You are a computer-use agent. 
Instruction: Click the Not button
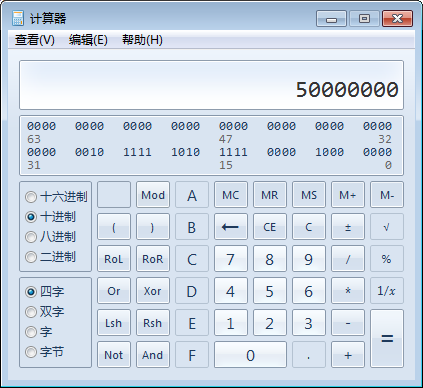coord(114,355)
